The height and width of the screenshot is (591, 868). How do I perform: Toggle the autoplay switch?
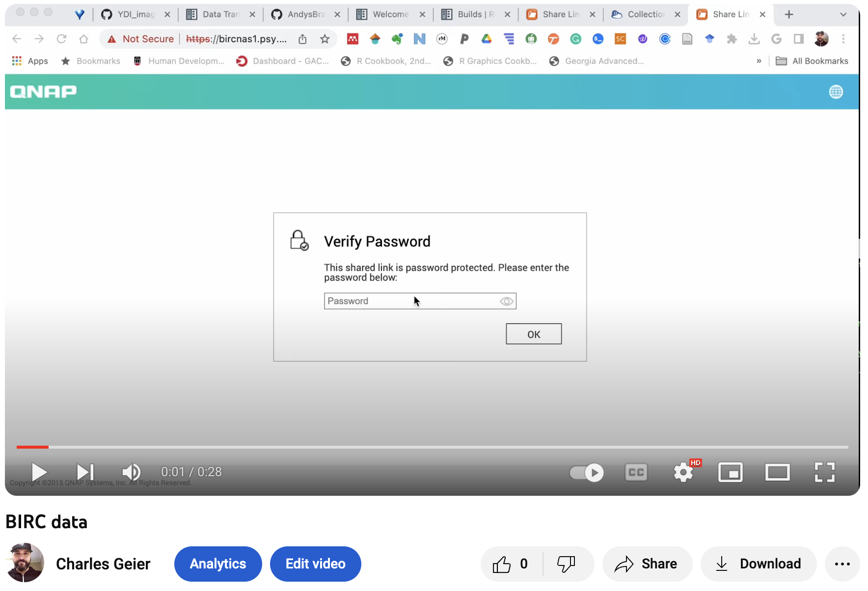[587, 472]
